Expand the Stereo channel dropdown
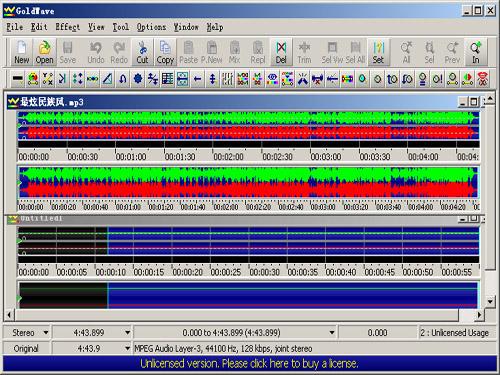This screenshot has width=500, height=375. point(46,333)
